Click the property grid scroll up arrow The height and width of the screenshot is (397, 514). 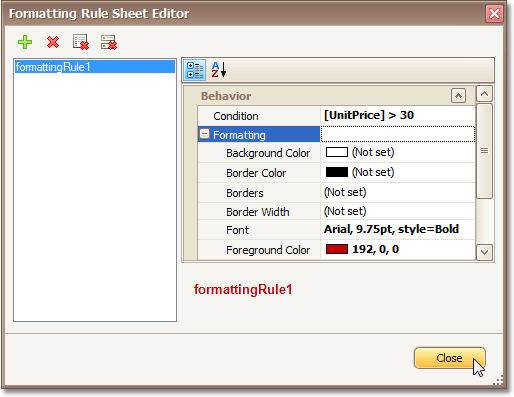coord(484,94)
